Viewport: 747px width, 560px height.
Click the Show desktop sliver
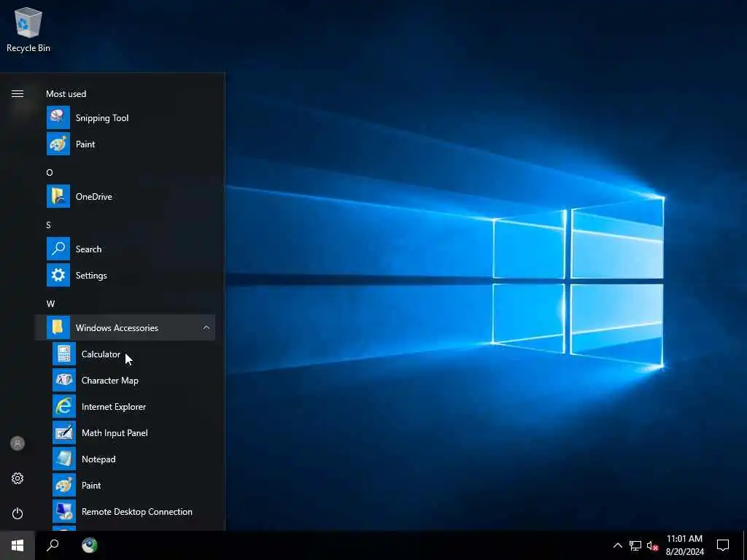[x=745, y=545]
